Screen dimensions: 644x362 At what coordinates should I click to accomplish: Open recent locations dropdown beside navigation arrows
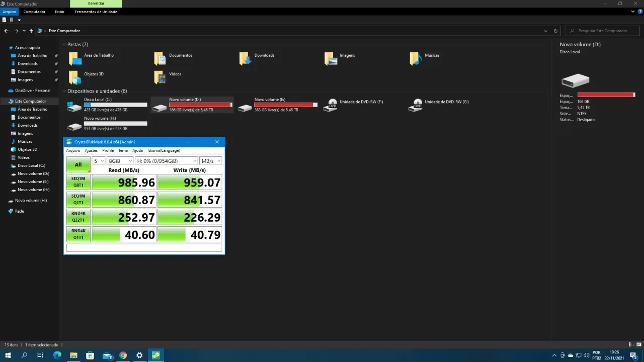[x=24, y=31]
